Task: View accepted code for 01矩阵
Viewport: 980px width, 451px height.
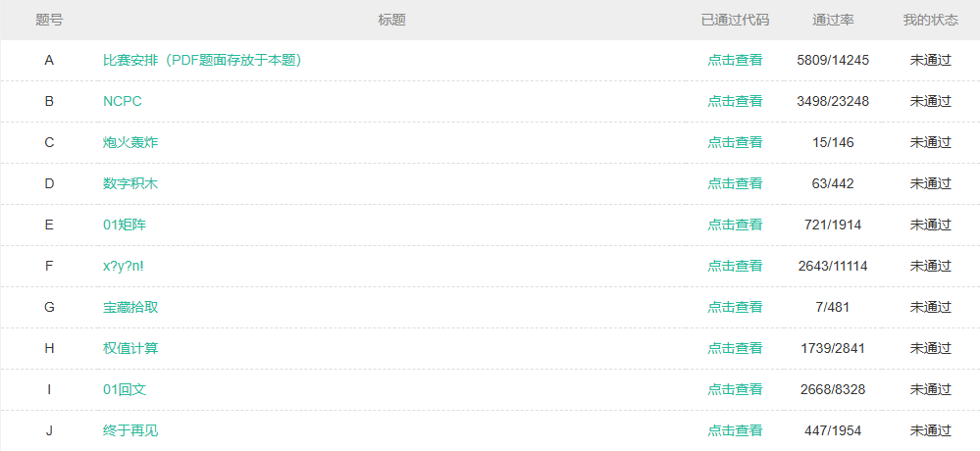Action: 735,225
